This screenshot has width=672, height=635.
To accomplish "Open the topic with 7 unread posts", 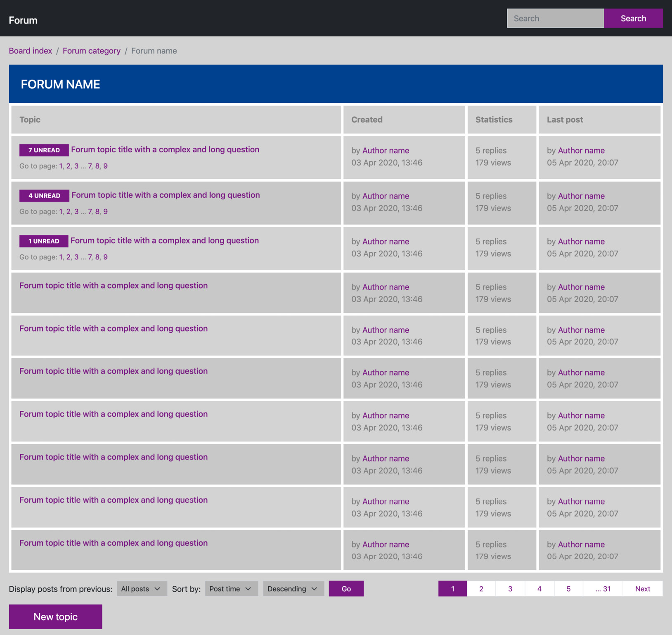I will pos(165,149).
